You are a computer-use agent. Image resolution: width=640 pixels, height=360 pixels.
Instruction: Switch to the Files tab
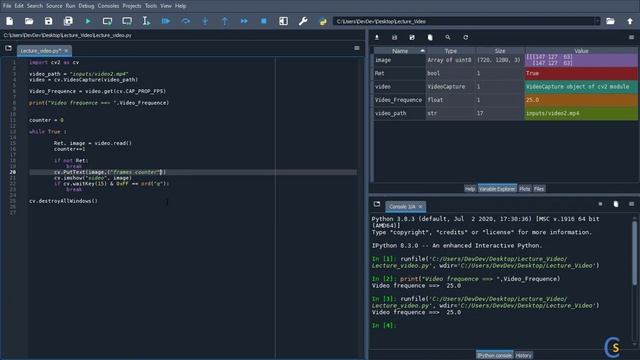click(x=539, y=189)
